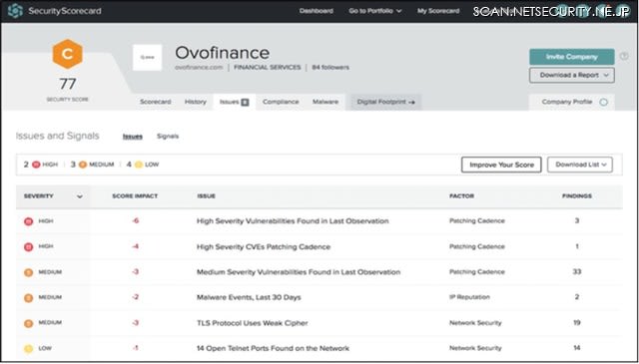Click score impact -6 cell
This screenshot has width=639, height=364.
[x=136, y=221]
